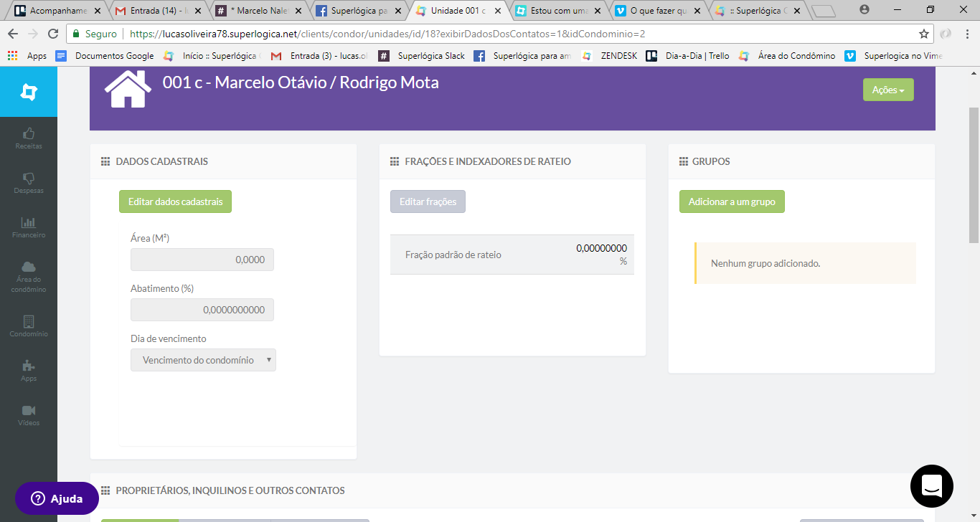The image size is (980, 522).
Task: Click grid icon beside PROPRIETÁRIOS, INQUILINOS
Action: (105, 490)
